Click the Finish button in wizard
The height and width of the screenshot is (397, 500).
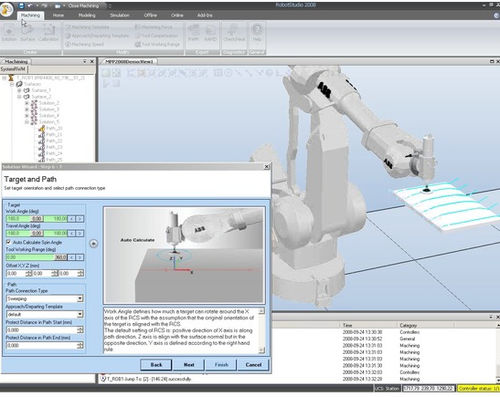coord(221,365)
